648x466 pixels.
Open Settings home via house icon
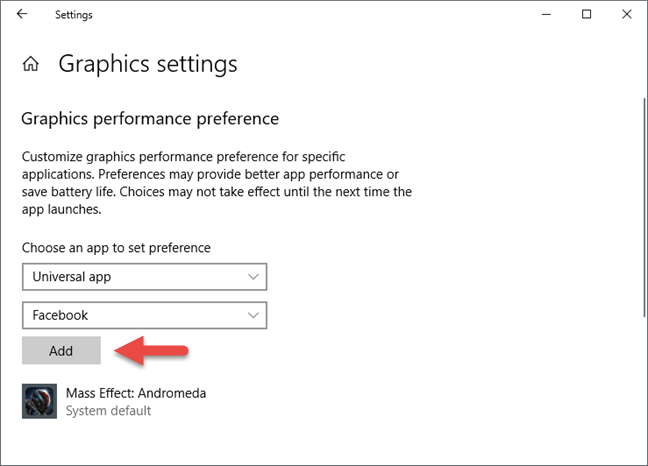31,64
